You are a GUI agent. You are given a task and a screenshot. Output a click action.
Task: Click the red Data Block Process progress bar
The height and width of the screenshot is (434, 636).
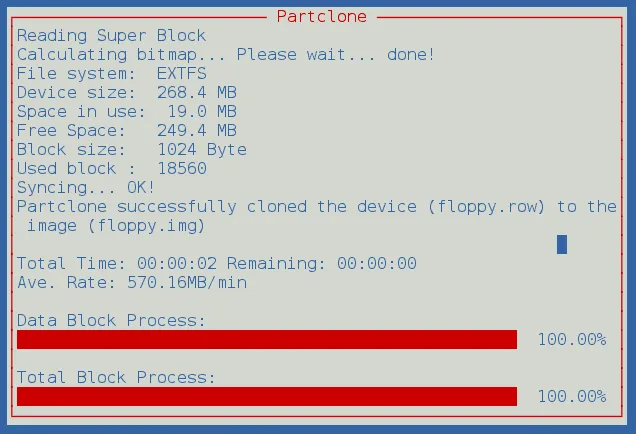(x=266, y=340)
